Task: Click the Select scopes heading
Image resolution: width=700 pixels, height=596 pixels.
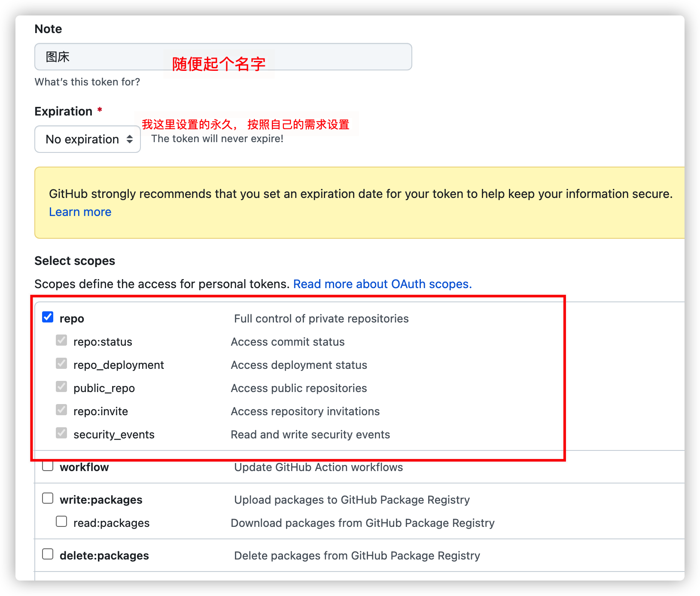Action: coord(75,261)
